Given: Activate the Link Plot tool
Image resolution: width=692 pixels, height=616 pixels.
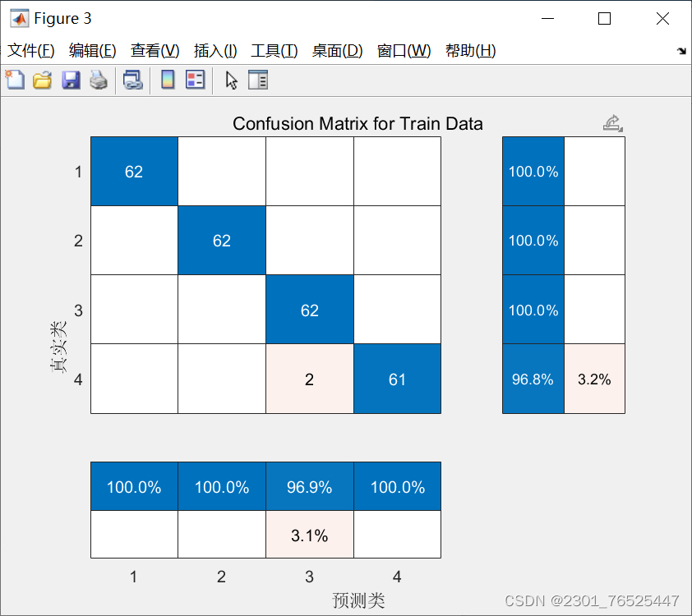Looking at the screenshot, I should tap(132, 80).
